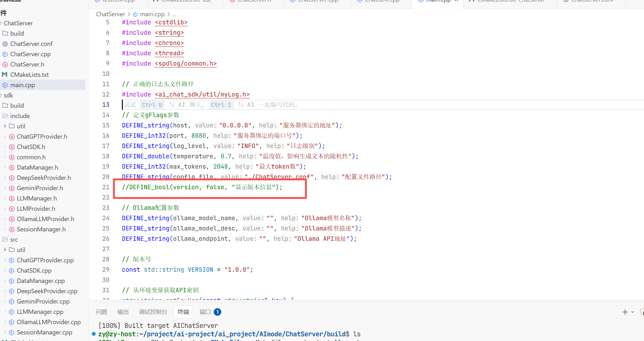Switch to the 问题 (Problems) panel tab
The image size is (644, 341).
coord(102,312)
